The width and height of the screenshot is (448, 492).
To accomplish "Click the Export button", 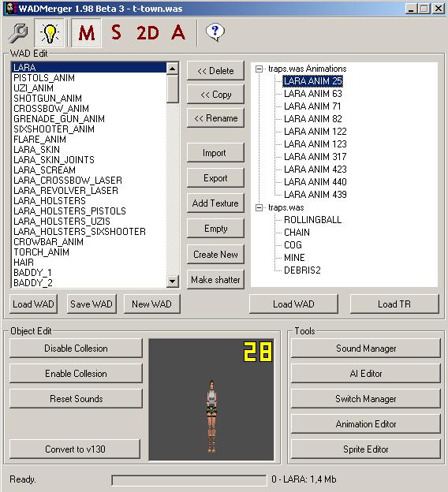I will (x=215, y=178).
